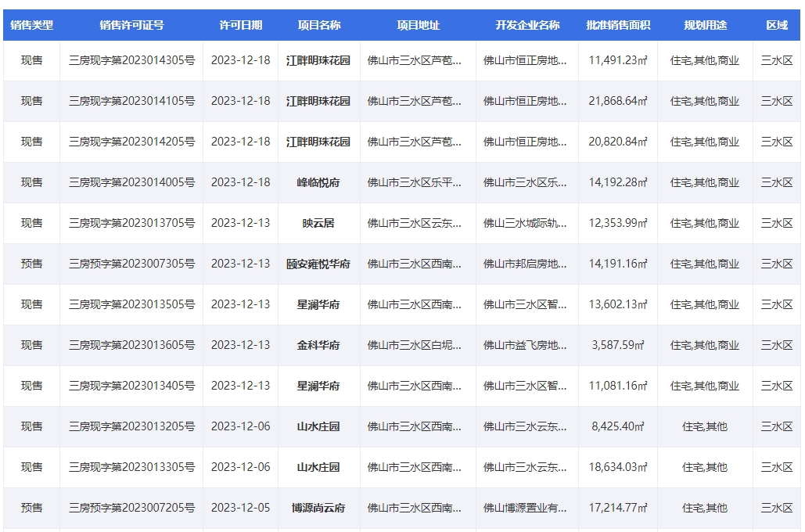Click the 许可日期 column header

[240, 25]
